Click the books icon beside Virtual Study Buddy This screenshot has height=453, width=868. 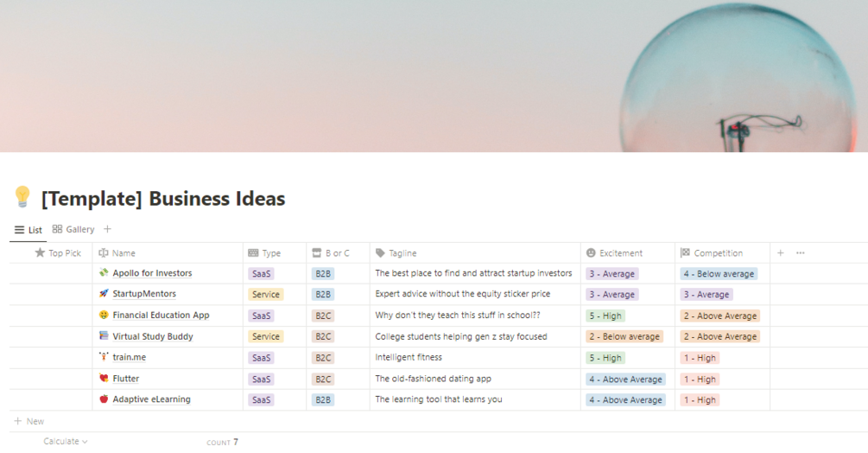coord(105,336)
